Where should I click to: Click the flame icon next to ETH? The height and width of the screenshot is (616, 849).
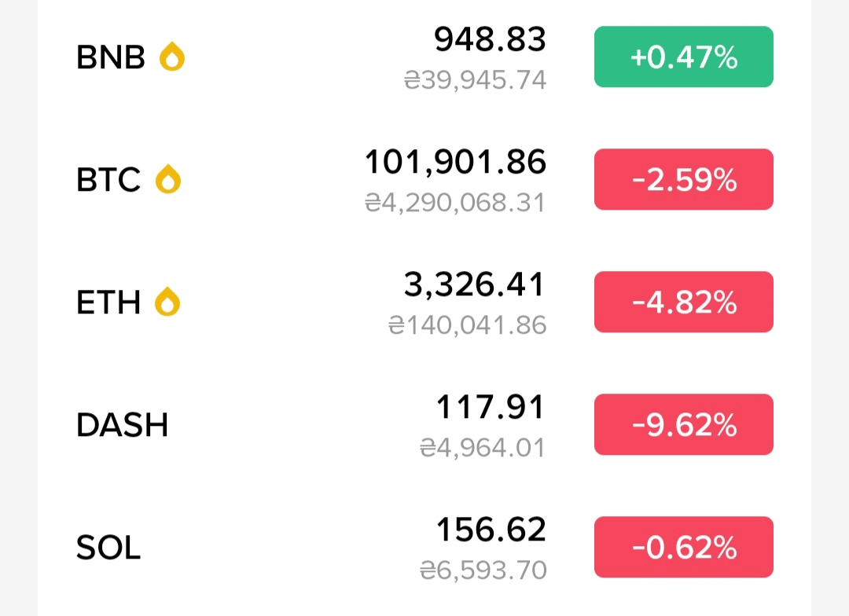167,302
